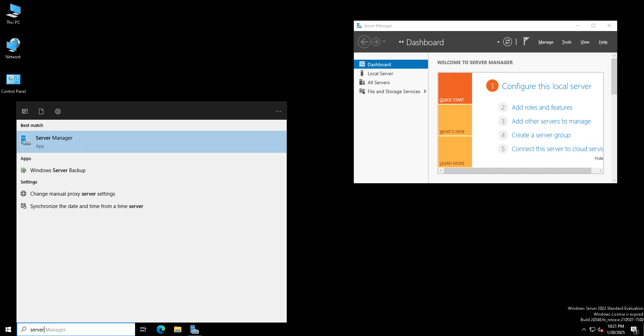This screenshot has width=644, height=336.
Task: Open Change manual proxy server settings
Action: pyautogui.click(x=152, y=194)
